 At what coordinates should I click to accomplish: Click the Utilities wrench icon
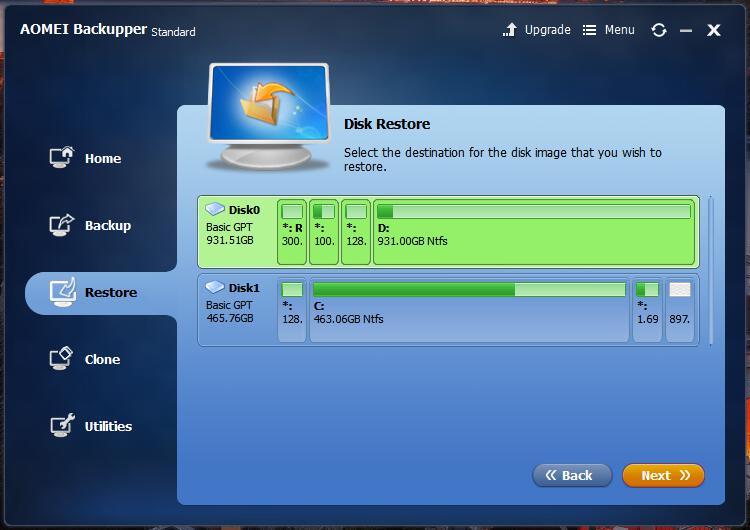pos(62,425)
